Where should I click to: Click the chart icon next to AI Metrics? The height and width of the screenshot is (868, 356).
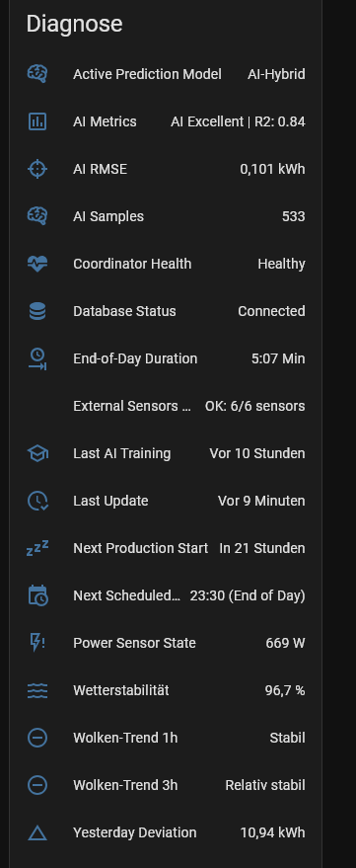pos(37,121)
